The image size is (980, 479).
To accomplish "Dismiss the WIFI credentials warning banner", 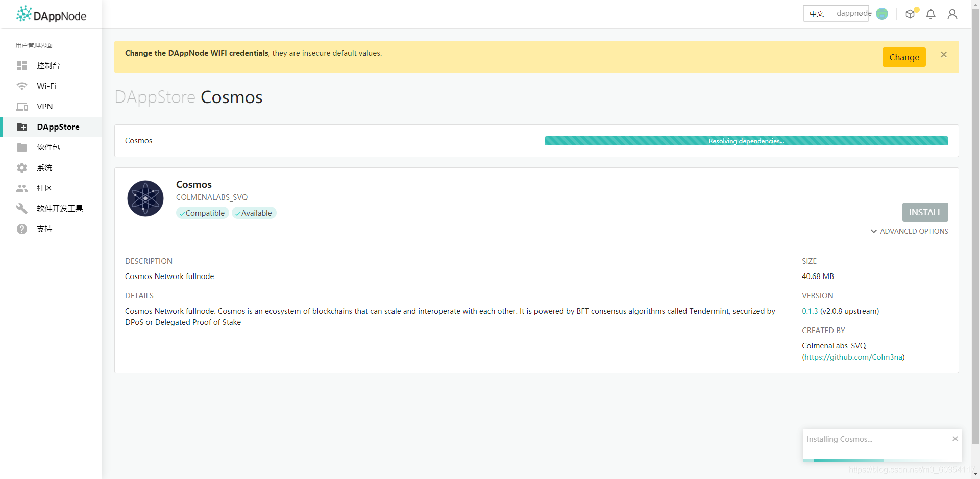I will point(944,55).
